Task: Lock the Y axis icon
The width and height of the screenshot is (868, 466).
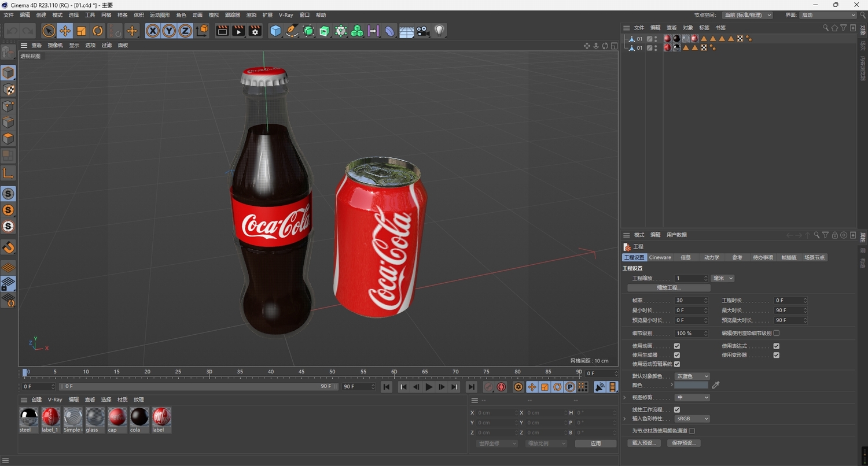Action: tap(168, 31)
